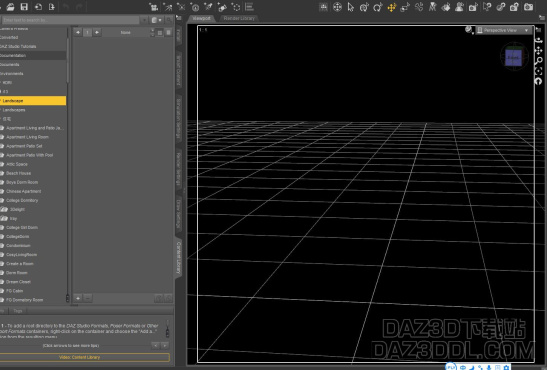Viewport: 547px width, 370px height.
Task: Switch to the Viewport tab
Action: point(202,18)
